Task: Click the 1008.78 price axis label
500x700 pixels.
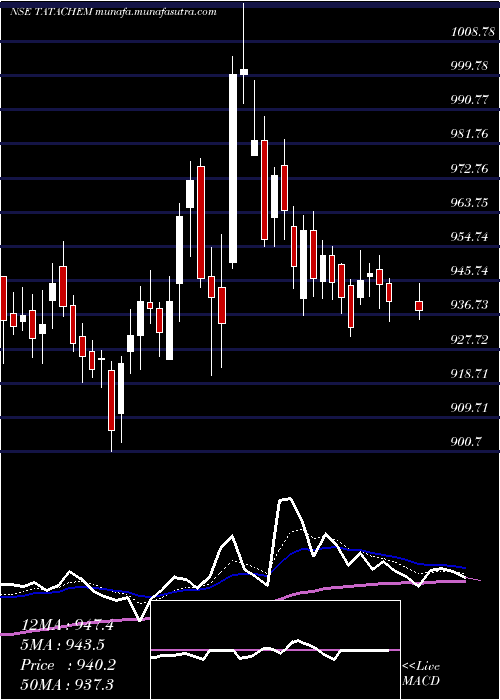Action: [473, 32]
